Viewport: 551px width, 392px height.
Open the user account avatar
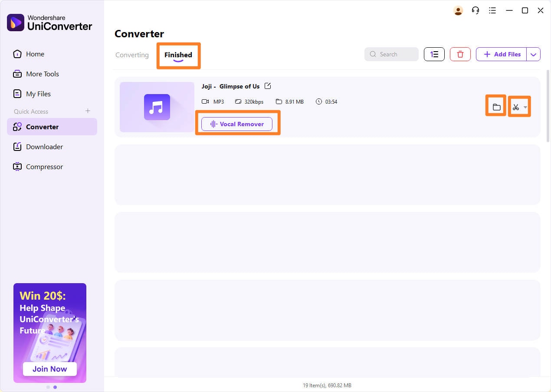point(458,11)
